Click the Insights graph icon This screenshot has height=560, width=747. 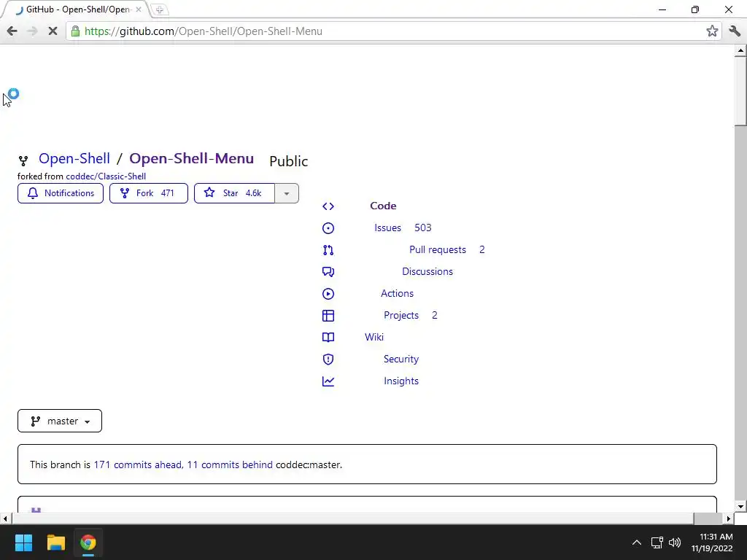tap(328, 381)
